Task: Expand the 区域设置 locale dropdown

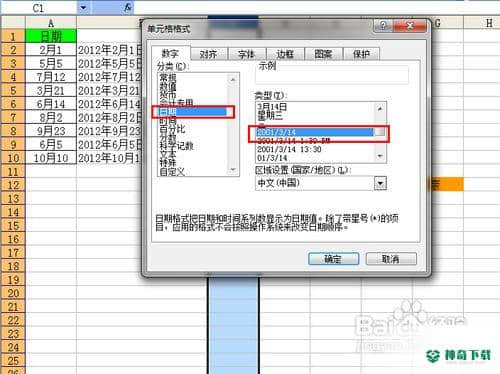Action: (380, 183)
